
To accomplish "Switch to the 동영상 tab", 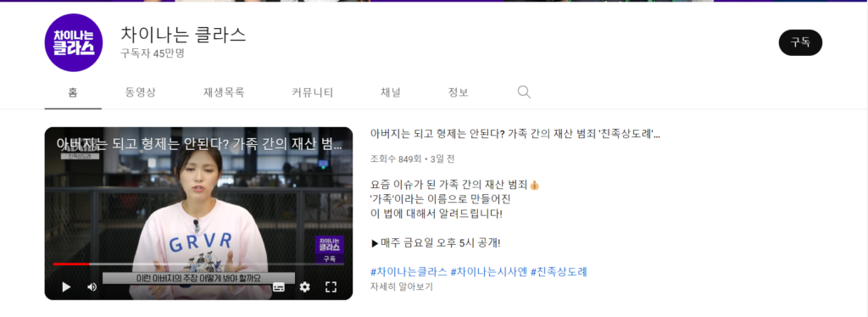I will (x=141, y=92).
